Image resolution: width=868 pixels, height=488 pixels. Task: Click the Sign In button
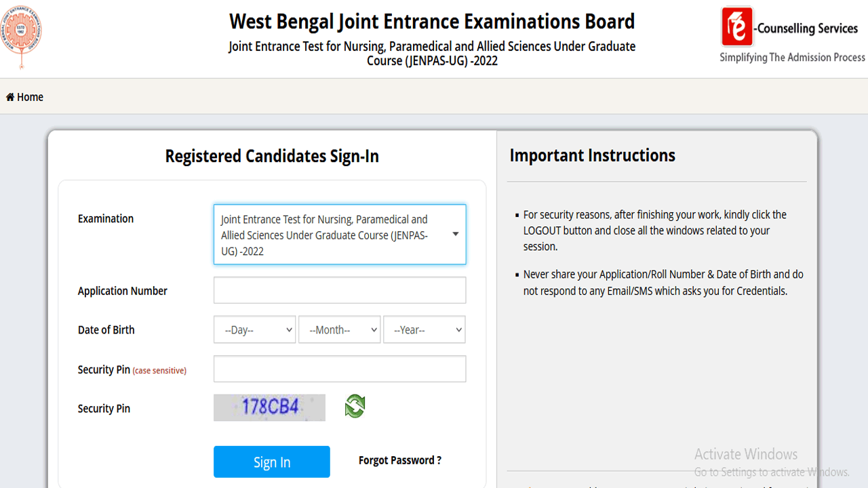point(271,462)
